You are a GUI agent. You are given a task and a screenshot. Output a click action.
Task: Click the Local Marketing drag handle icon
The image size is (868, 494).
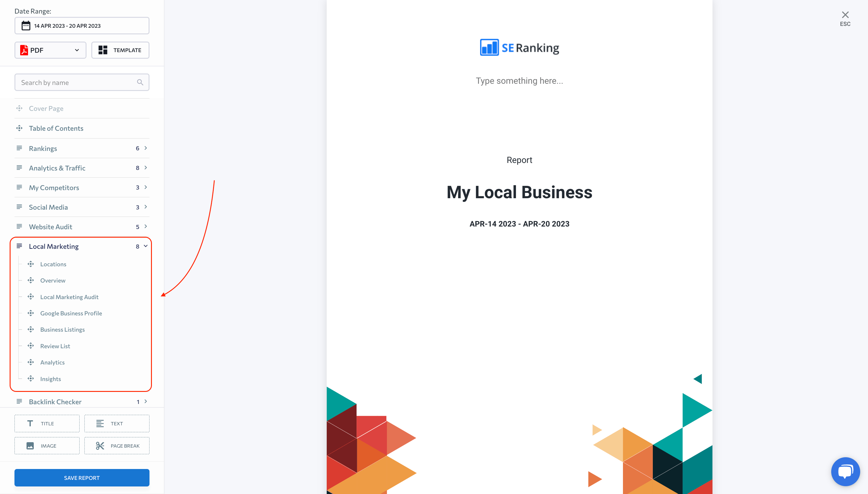click(20, 246)
